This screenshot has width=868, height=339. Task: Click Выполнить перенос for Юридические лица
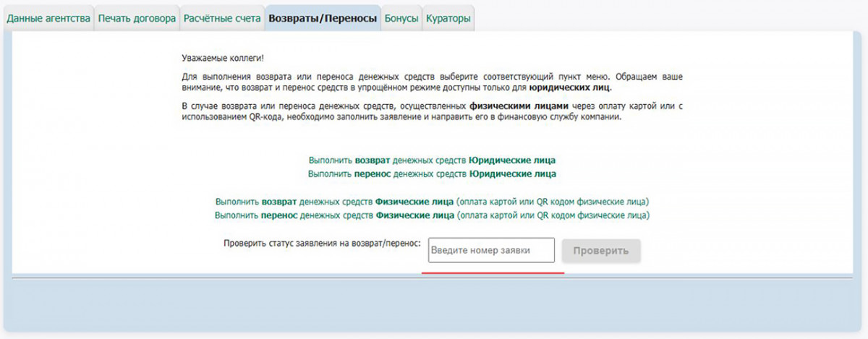[x=432, y=174]
